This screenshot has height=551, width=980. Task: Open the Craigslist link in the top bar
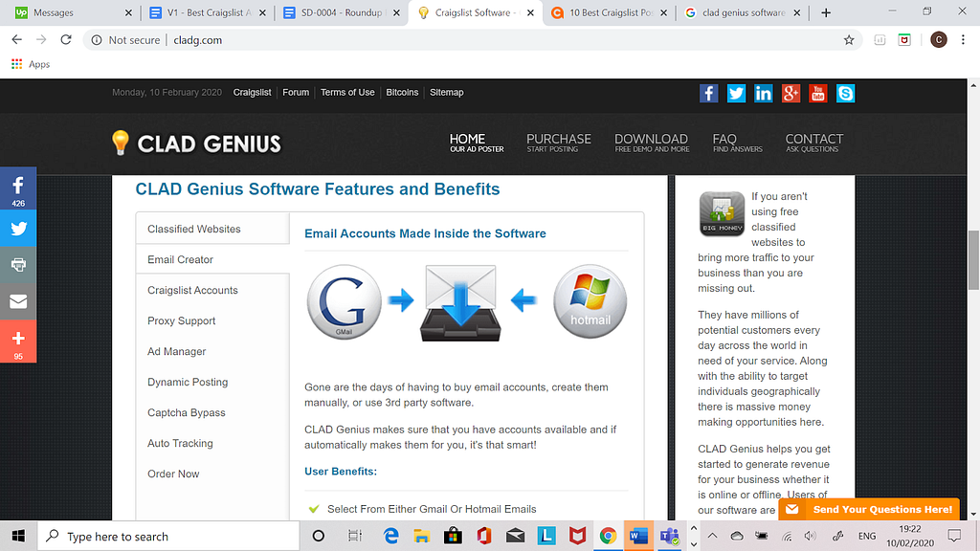[252, 93]
